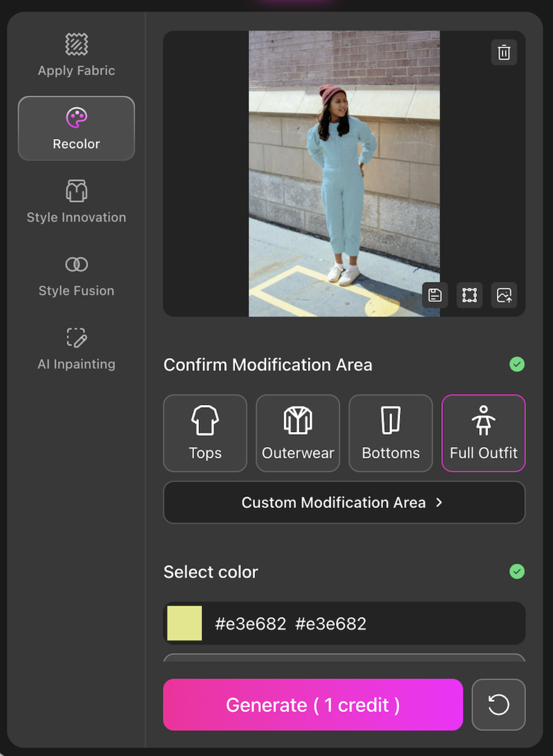553x756 pixels.
Task: Choose the Full Outfit modification area
Action: 483,433
